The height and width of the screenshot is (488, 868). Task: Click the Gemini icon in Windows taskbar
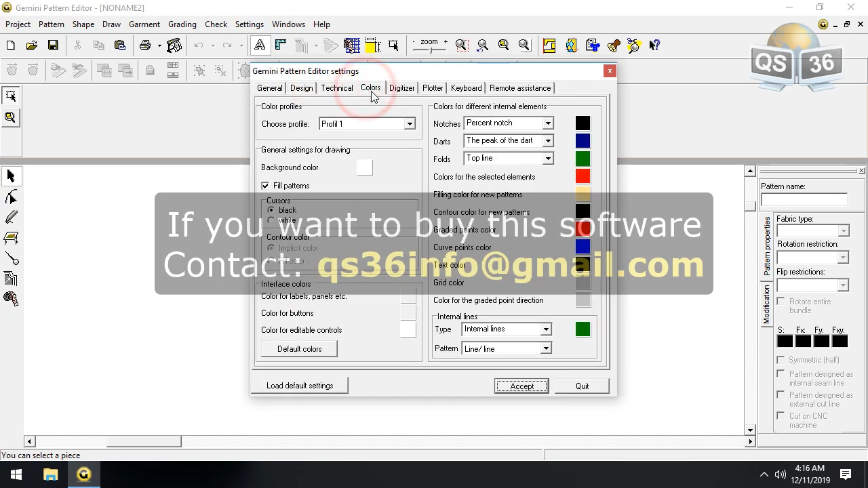point(84,474)
